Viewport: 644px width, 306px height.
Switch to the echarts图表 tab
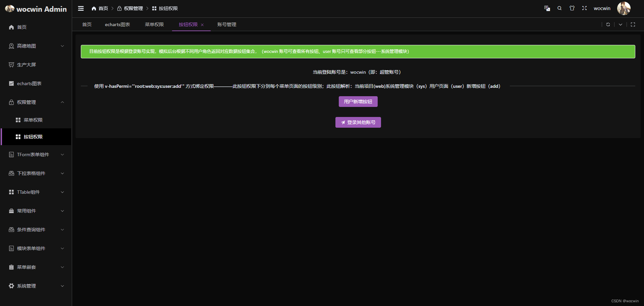coord(117,24)
